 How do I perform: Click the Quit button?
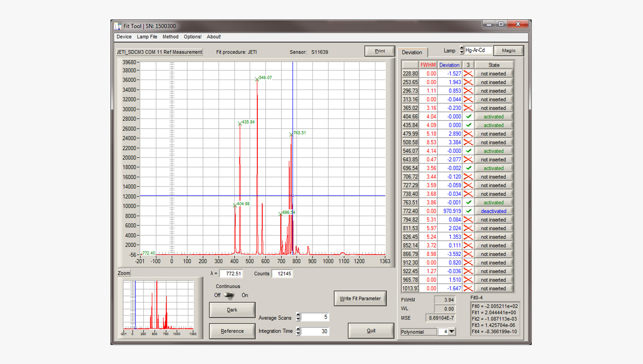tap(371, 330)
